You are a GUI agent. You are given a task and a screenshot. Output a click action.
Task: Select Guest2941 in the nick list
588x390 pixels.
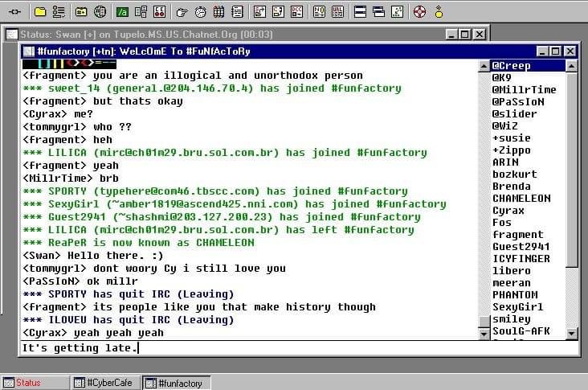[528, 247]
